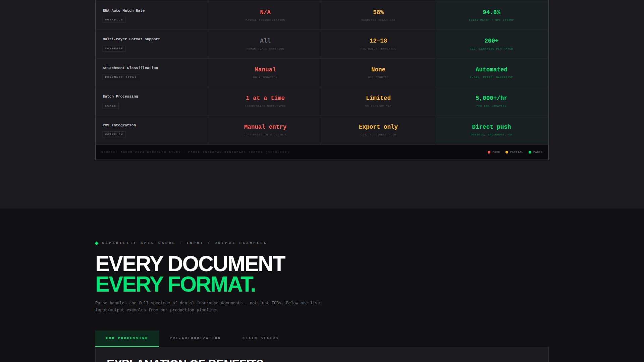Screen dimensions: 644x362
Task: Click the "50 docs/hr cap" caption
Action: pos(378,106)
